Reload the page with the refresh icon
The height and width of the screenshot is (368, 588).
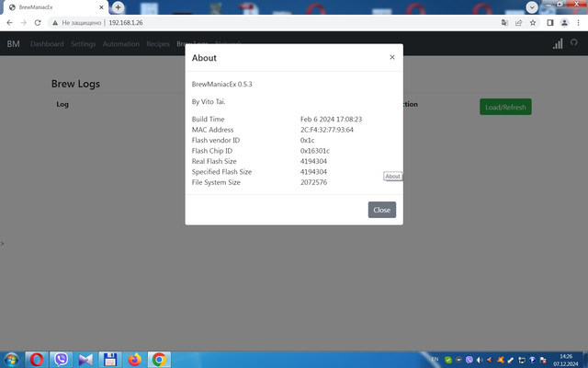click(38, 23)
